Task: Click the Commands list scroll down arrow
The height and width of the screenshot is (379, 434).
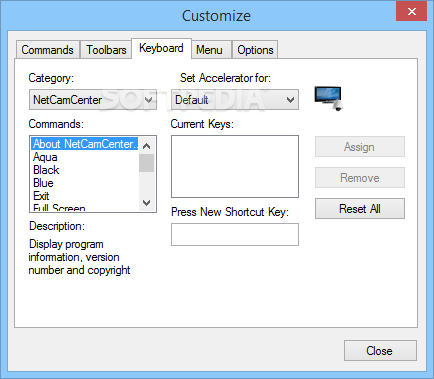Action: tap(146, 202)
